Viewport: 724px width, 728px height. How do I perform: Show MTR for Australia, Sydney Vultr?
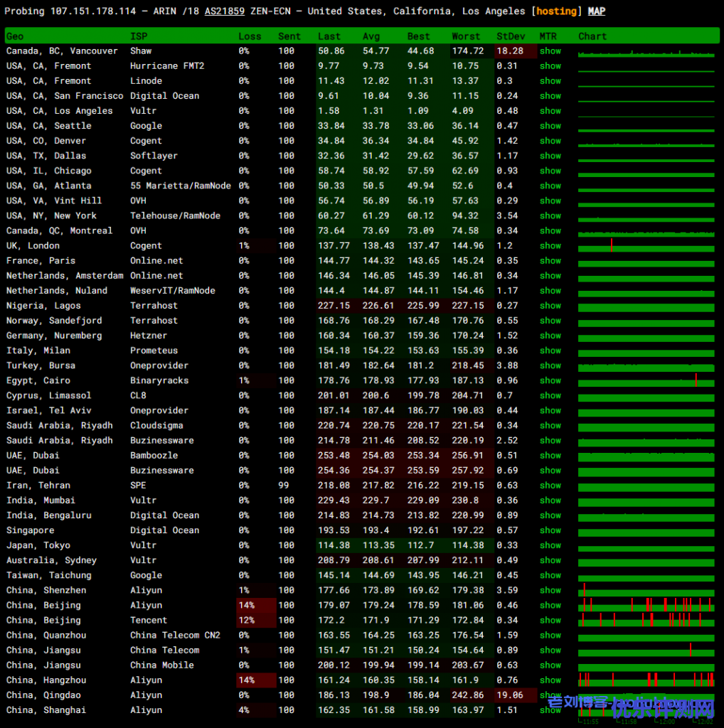[x=550, y=560]
